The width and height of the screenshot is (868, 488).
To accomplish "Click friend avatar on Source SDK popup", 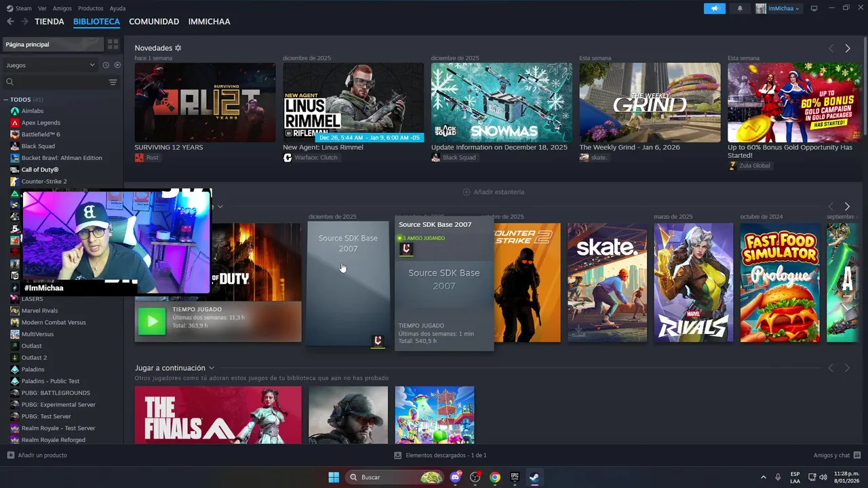I will [x=406, y=249].
